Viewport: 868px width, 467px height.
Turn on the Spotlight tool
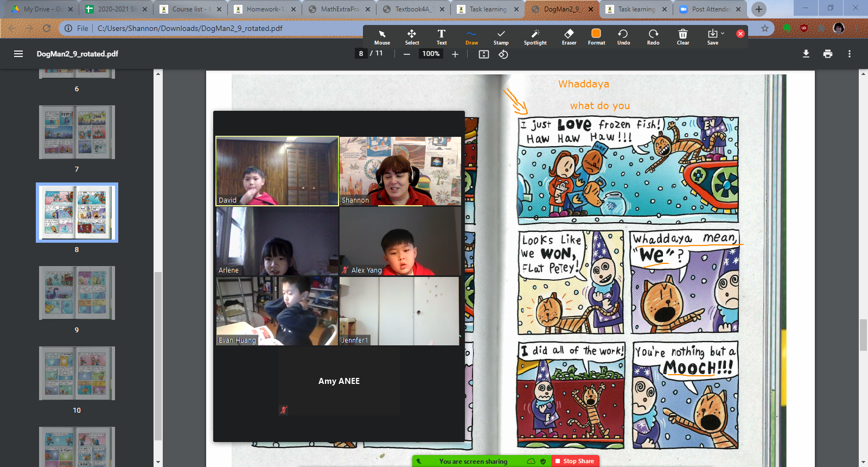[x=535, y=37]
